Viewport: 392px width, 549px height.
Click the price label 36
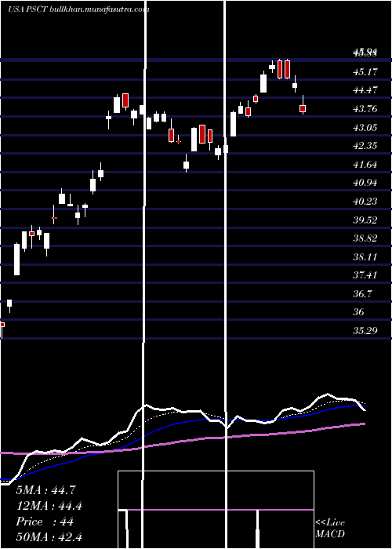359,312
